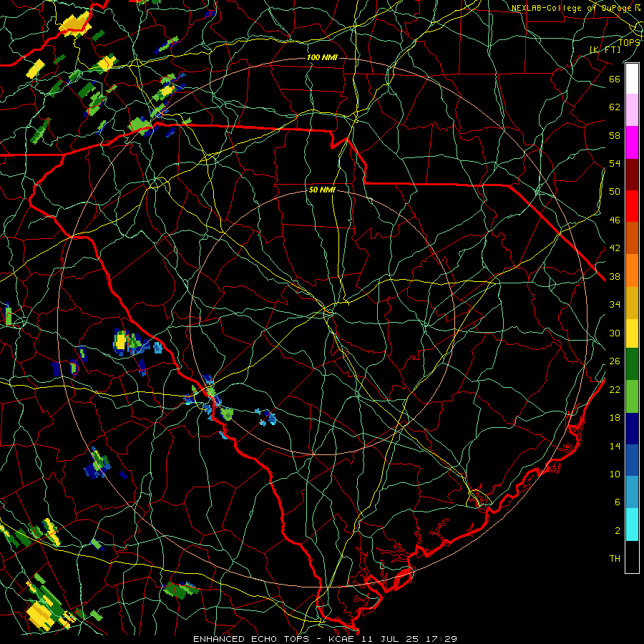Screen dimensions: 644x644
Task: Click the 54 legend value
Action: [615, 163]
